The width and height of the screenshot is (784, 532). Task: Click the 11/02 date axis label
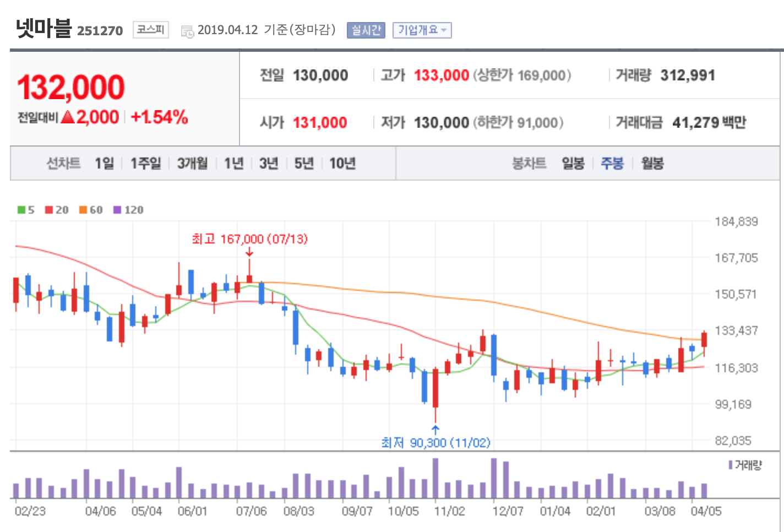pos(450,511)
